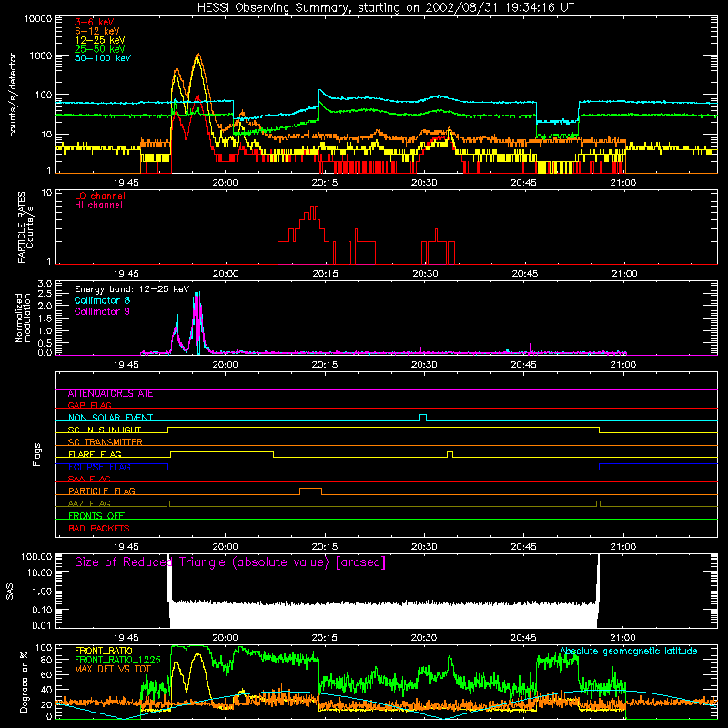
Task: Click the Size of Reduced Triangle caption
Action: [x=230, y=562]
